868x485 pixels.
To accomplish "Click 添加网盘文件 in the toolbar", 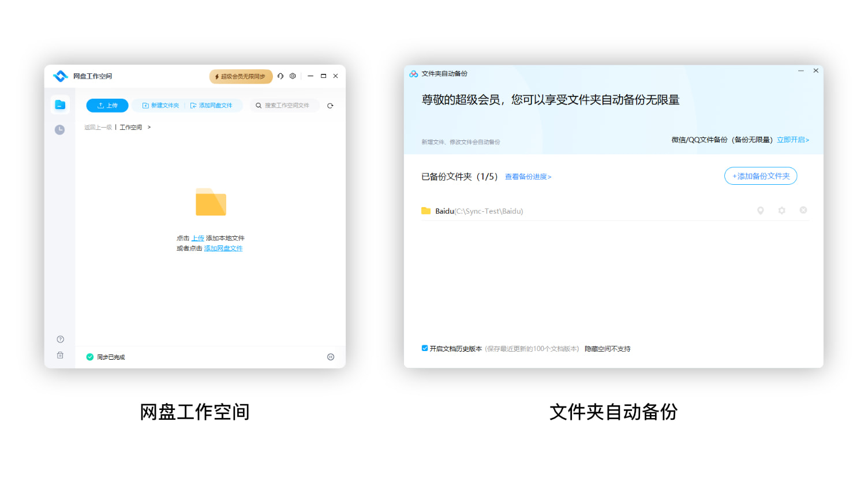I will click(x=214, y=105).
